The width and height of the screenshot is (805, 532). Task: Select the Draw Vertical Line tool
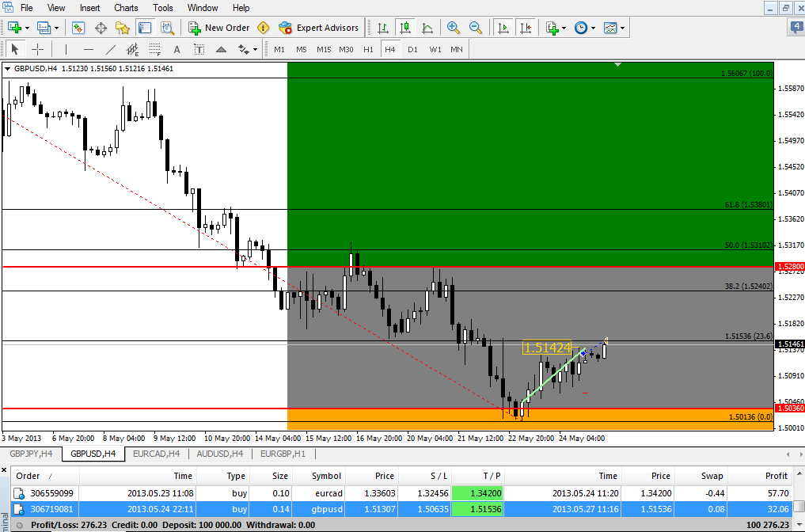pos(66,49)
